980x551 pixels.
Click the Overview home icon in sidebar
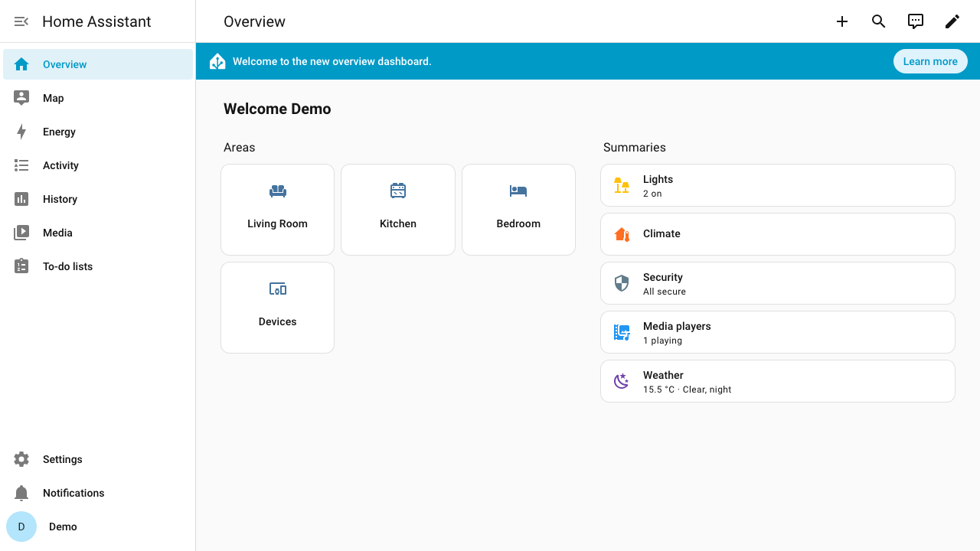coord(21,64)
